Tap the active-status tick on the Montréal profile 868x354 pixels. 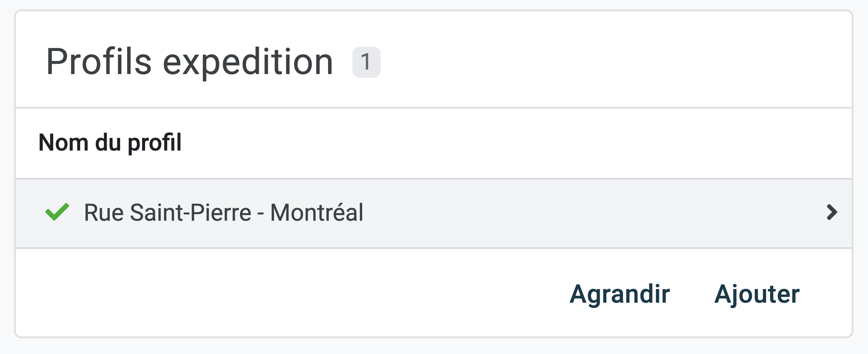click(x=57, y=212)
